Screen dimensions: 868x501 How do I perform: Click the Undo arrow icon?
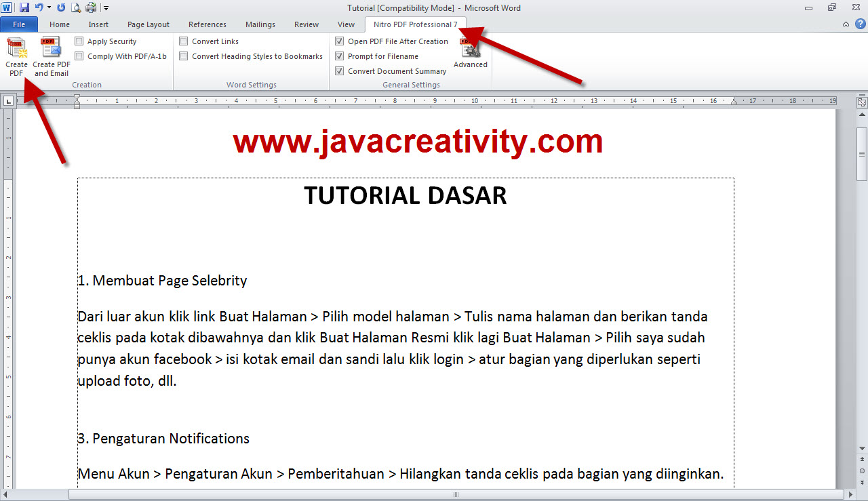point(39,7)
